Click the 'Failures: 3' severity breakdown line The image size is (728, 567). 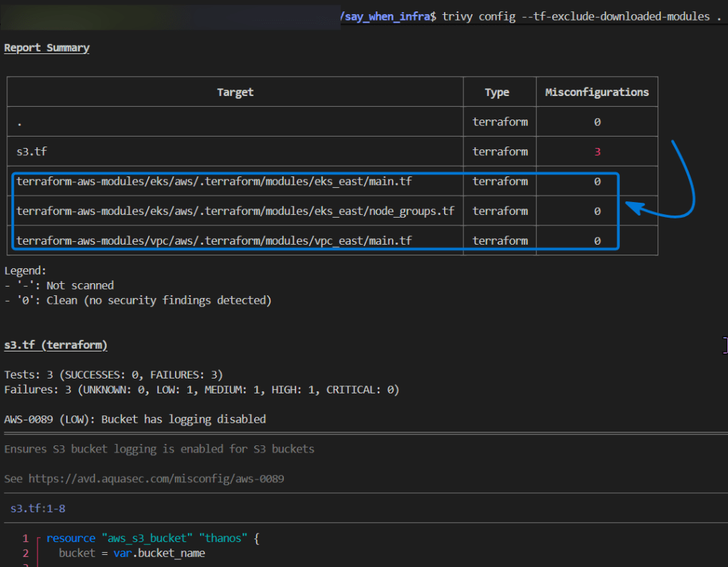tap(201, 389)
